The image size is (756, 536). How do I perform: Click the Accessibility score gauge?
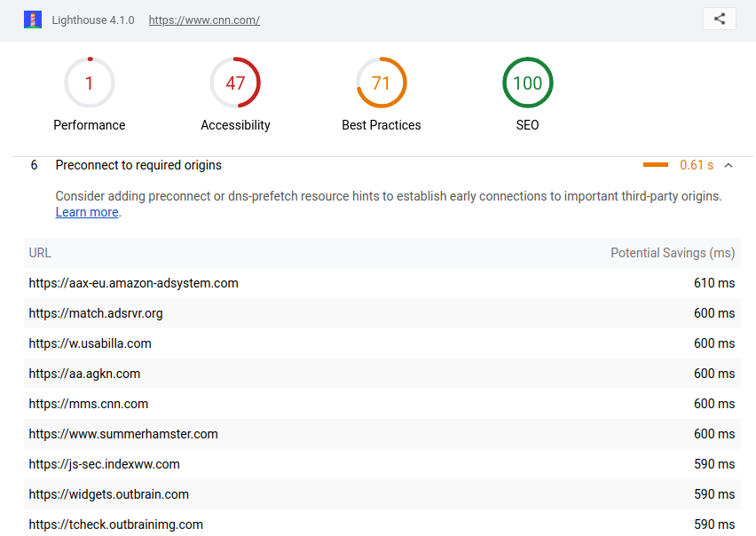(x=234, y=82)
